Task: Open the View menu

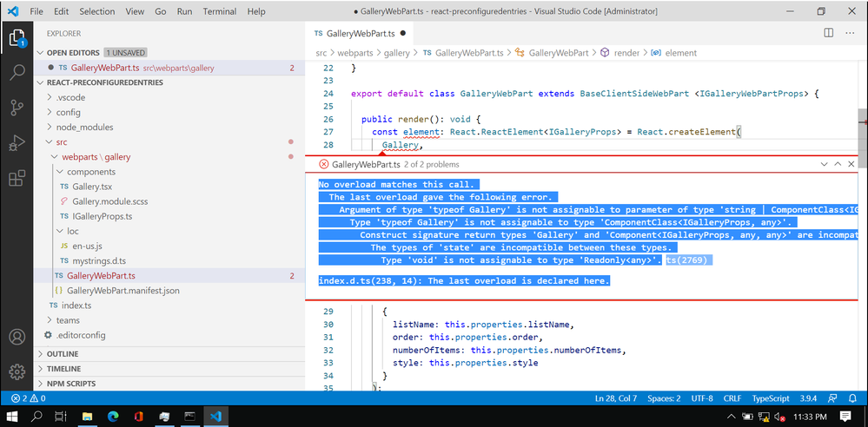Action: (135, 11)
